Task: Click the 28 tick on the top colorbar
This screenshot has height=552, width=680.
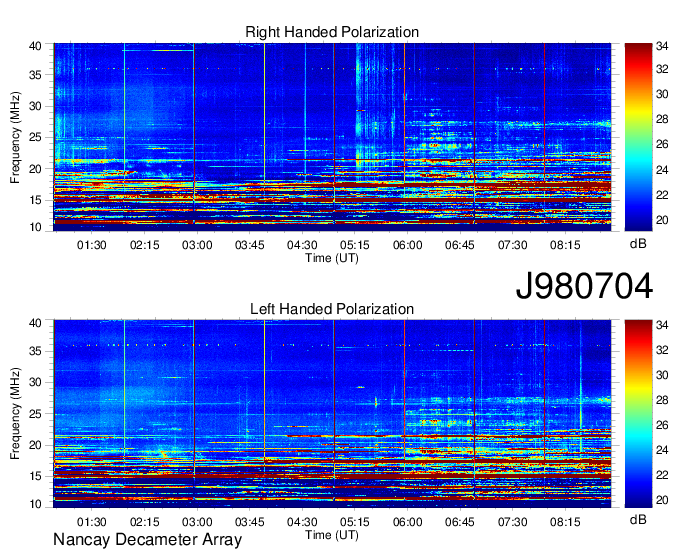Action: click(662, 119)
